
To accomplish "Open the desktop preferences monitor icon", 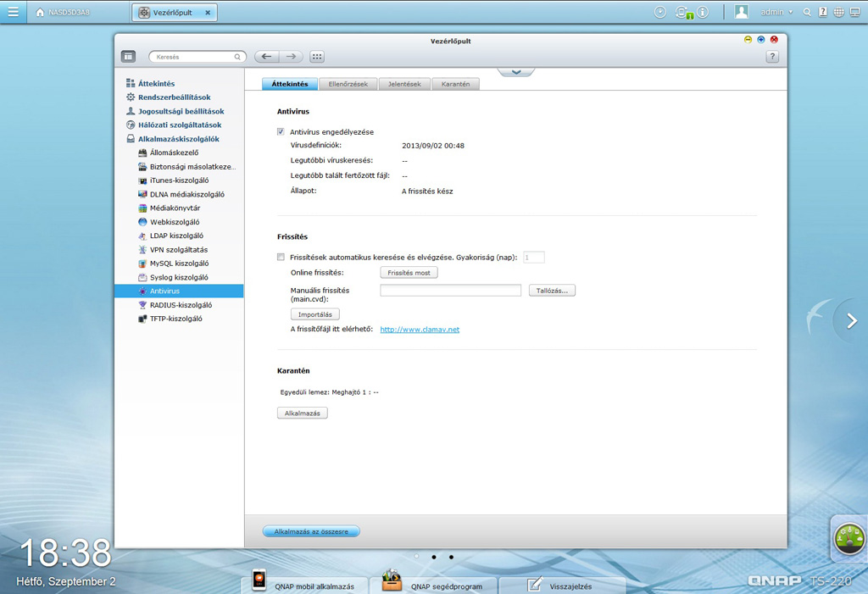I will click(855, 12).
